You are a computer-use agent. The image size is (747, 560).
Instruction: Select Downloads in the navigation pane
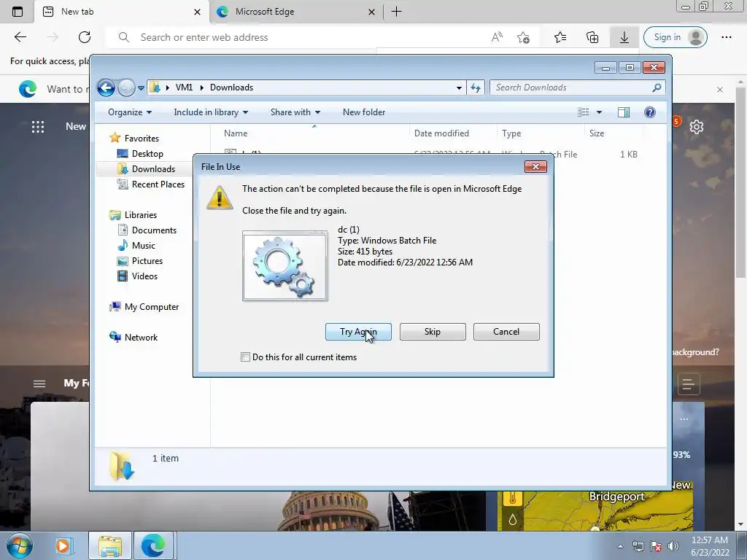(153, 169)
